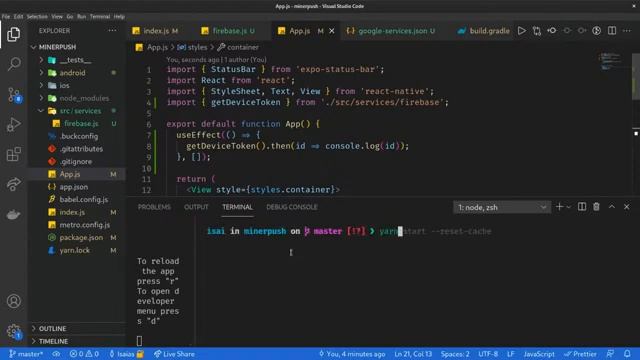The width and height of the screenshot is (640, 360).
Task: Add a new terminal with the plus icon
Action: click(560, 207)
